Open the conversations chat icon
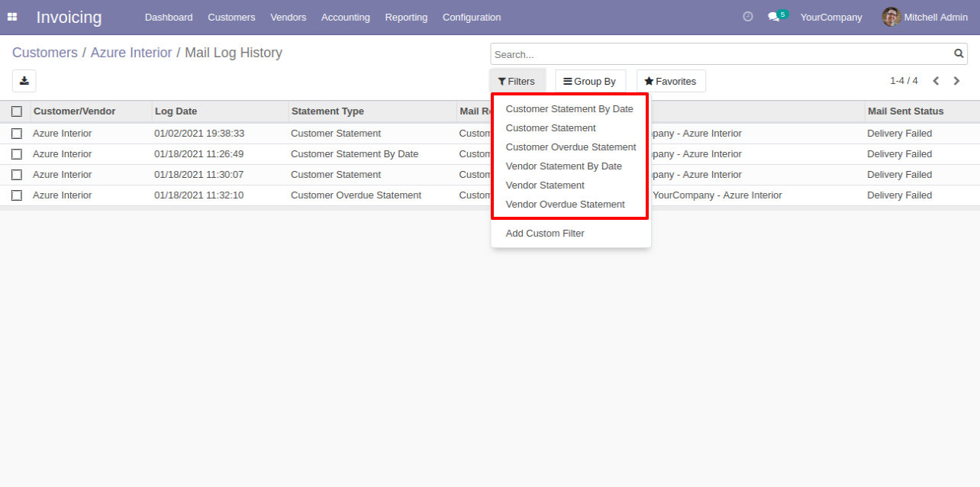The height and width of the screenshot is (487, 980). click(x=774, y=17)
